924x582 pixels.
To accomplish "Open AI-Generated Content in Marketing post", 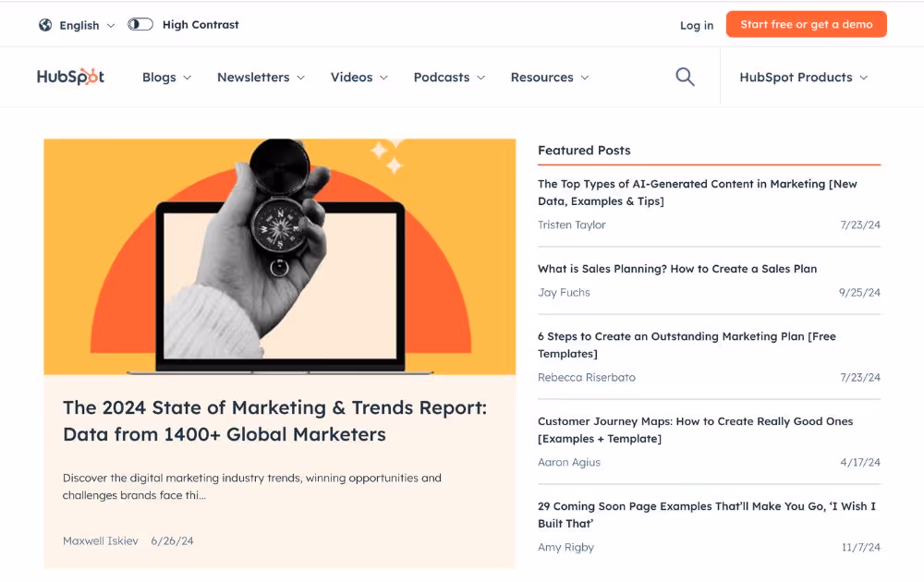I will pyautogui.click(x=697, y=192).
